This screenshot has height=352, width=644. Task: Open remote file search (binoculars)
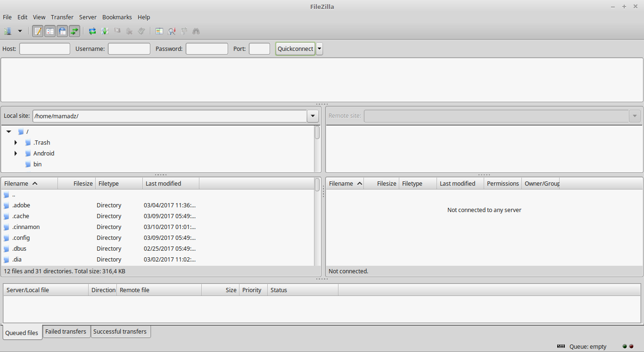(196, 31)
